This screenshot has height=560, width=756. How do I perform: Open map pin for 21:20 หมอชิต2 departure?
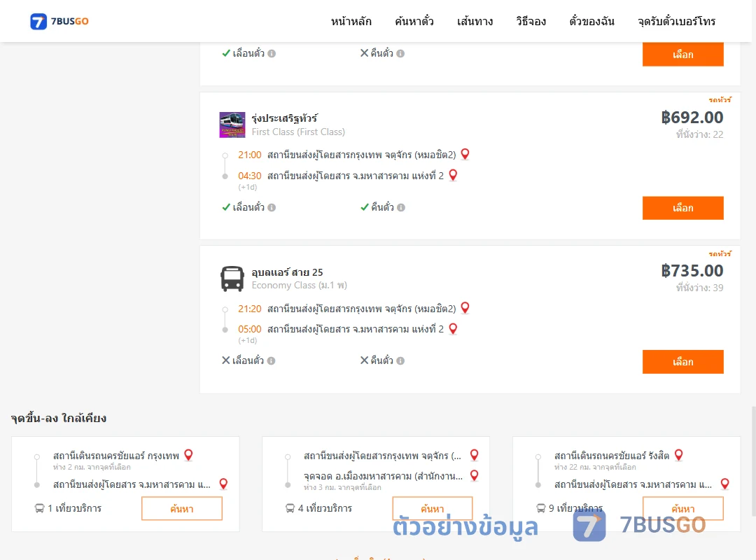465,308
